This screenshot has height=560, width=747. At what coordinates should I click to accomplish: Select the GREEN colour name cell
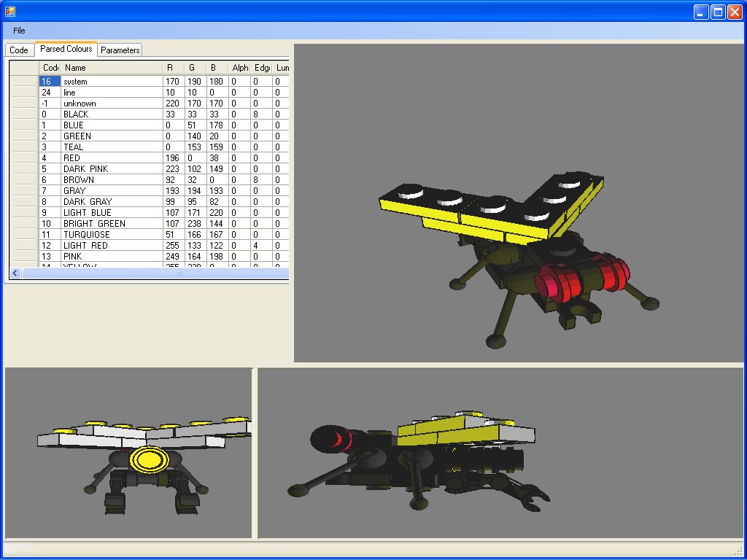(112, 136)
